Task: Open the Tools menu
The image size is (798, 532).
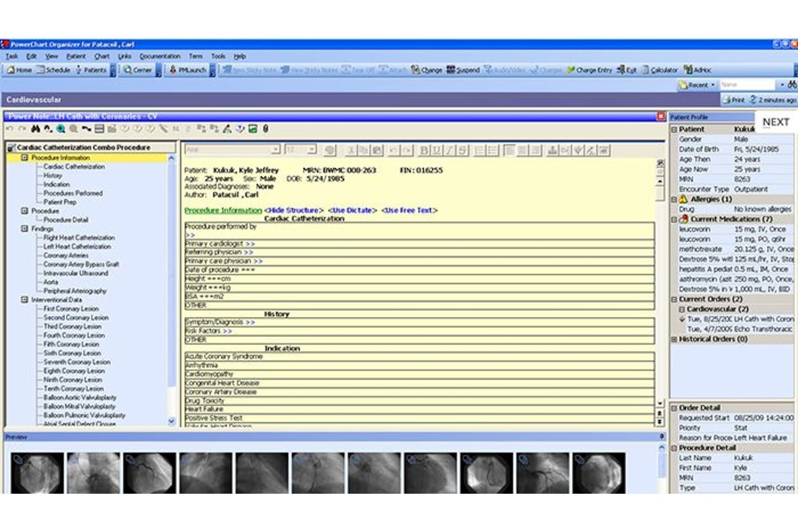Action: click(x=218, y=56)
